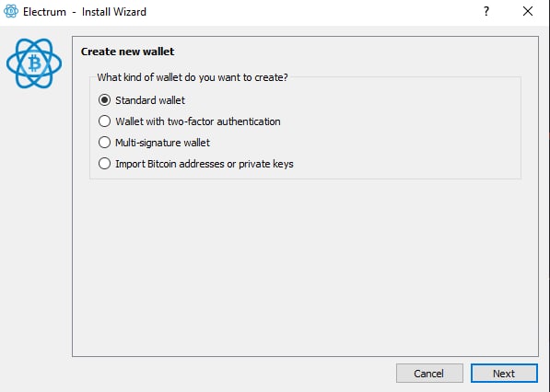This screenshot has width=550, height=392.
Task: Select the Standard wallet radio button
Action: 104,100
